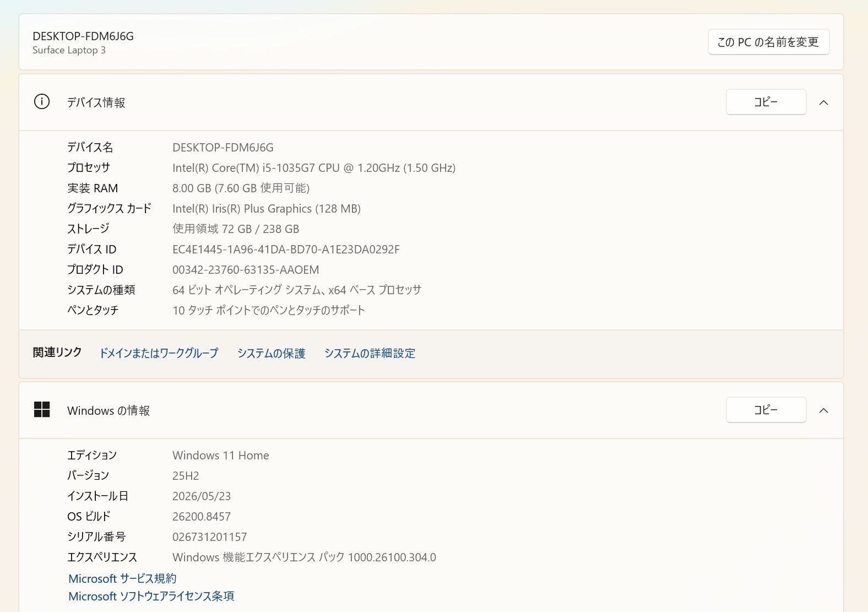The width and height of the screenshot is (868, 612).
Task: Click the デバイス名 label
Action: coord(90,147)
